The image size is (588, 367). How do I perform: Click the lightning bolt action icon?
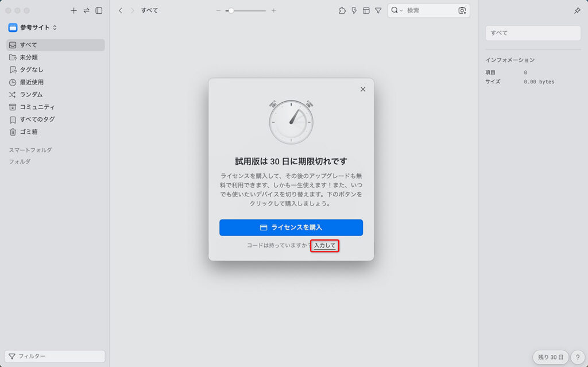(354, 11)
